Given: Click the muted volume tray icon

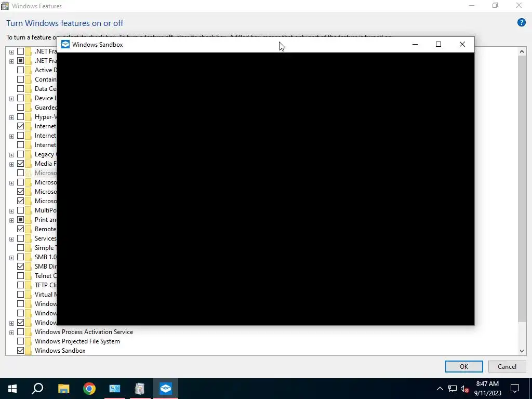Looking at the screenshot, I should [x=465, y=389].
